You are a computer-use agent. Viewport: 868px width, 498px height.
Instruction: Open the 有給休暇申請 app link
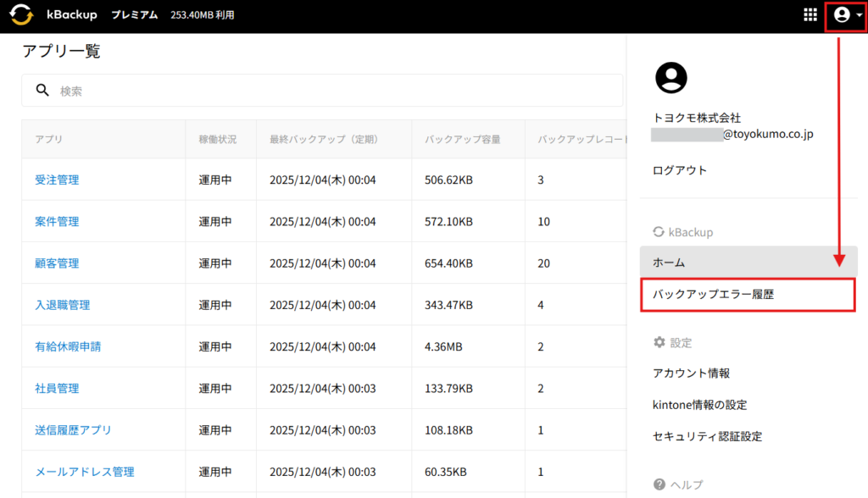68,346
